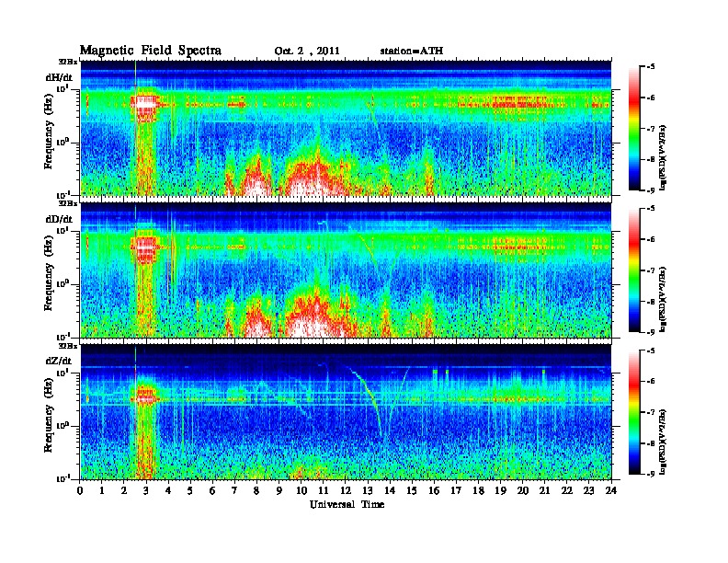The width and height of the screenshot is (728, 563).
Task: Click hour tick label '14' on time axis
Action: (390, 490)
